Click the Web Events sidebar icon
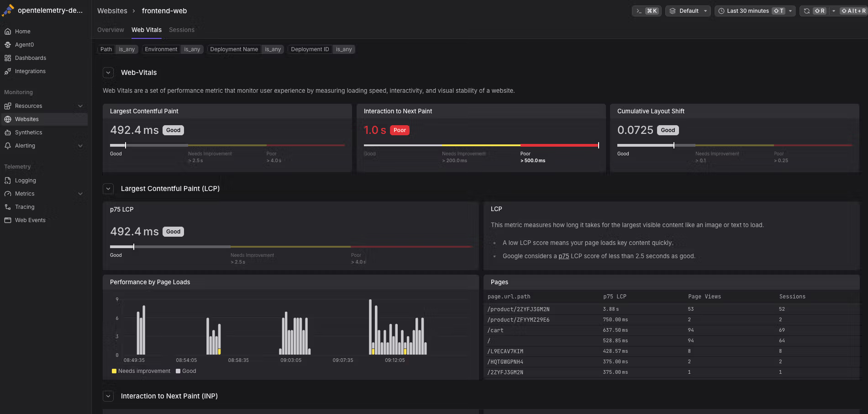 (x=8, y=220)
